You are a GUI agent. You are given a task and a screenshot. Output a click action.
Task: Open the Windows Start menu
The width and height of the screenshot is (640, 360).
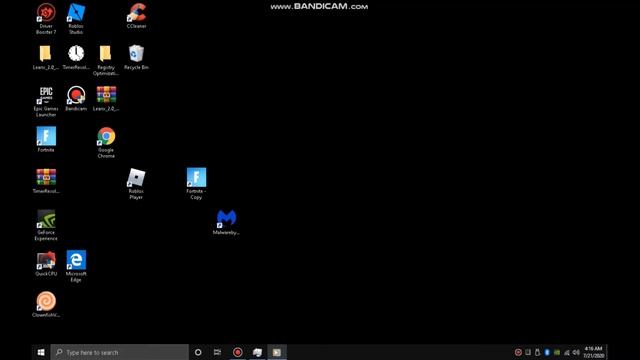point(41,352)
